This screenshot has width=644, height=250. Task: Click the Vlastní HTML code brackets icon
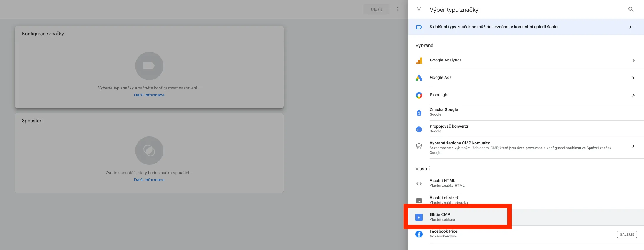coord(419,184)
